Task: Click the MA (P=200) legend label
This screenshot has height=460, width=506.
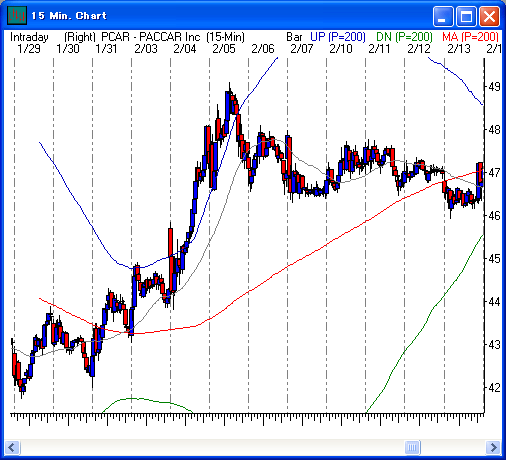Action: (x=470, y=37)
